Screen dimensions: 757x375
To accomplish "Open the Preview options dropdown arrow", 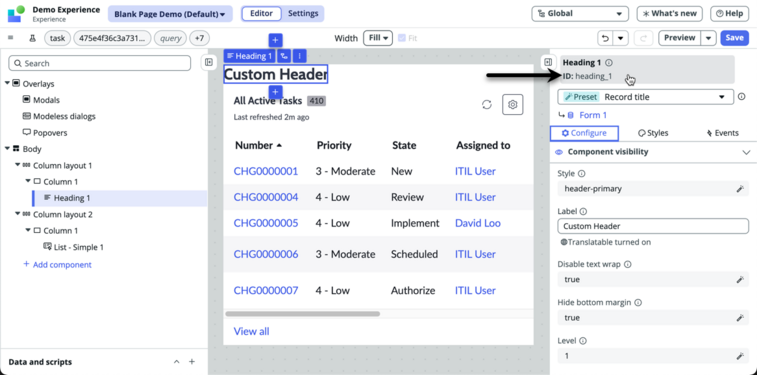I will 708,38.
